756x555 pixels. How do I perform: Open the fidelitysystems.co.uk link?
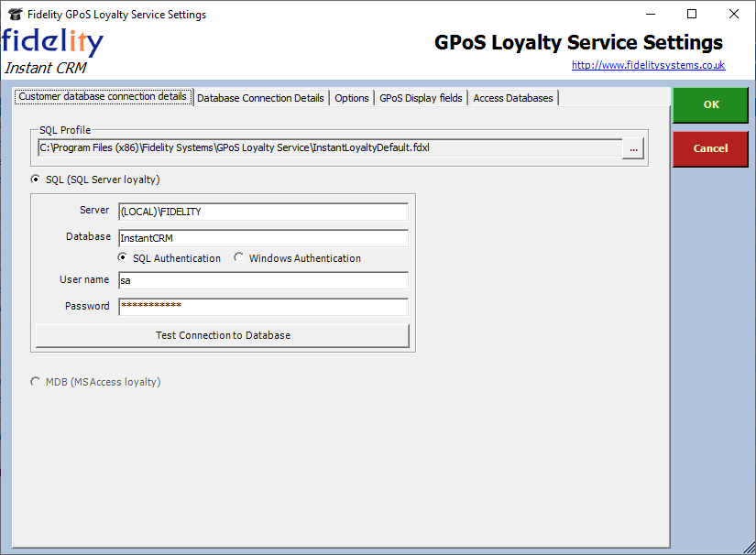point(648,65)
